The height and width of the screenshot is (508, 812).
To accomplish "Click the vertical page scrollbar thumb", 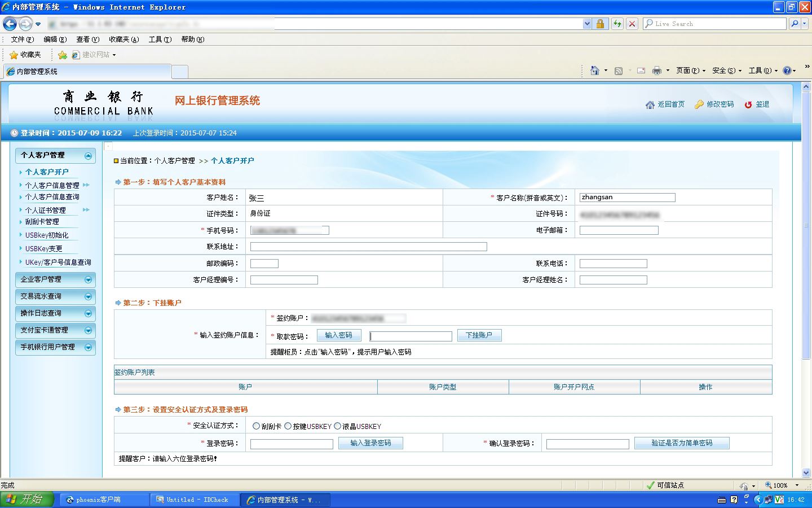I will pos(806,226).
